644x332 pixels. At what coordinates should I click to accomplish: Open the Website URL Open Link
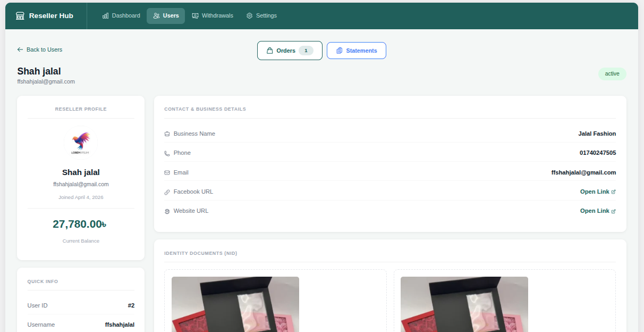(x=598, y=211)
